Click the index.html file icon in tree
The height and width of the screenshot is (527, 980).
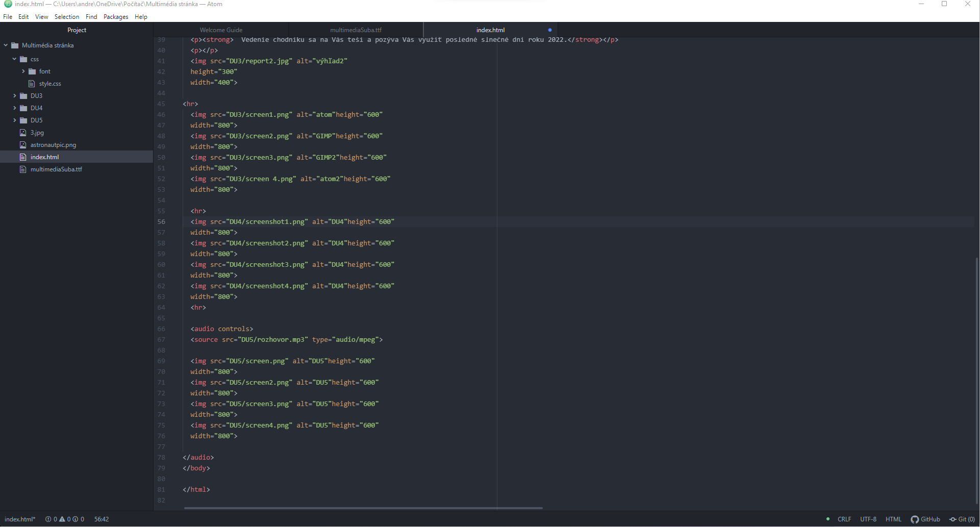coord(23,157)
